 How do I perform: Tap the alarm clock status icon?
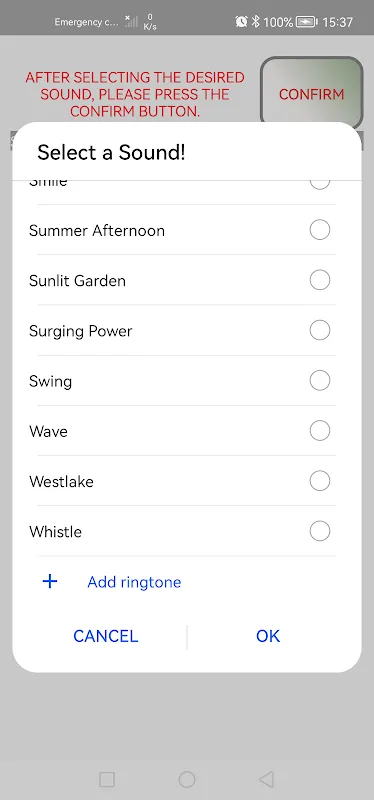point(241,22)
